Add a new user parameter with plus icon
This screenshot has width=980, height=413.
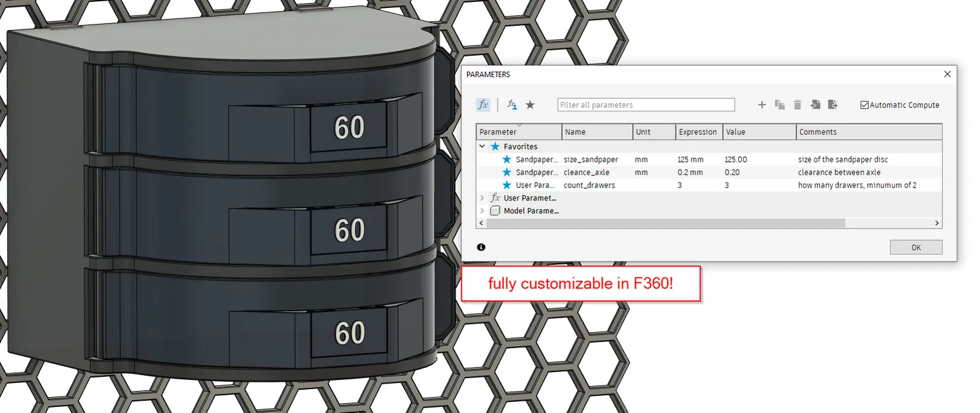[762, 105]
